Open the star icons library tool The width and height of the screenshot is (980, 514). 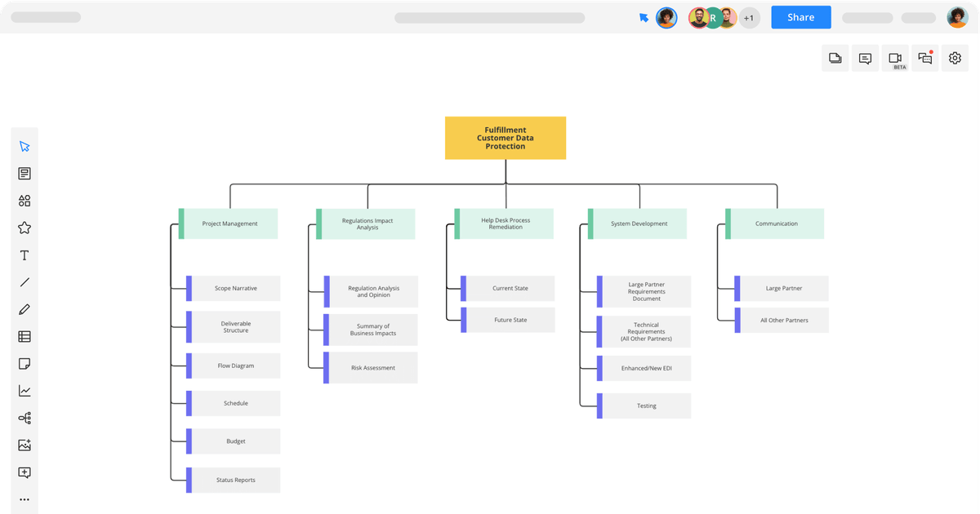[24, 228]
